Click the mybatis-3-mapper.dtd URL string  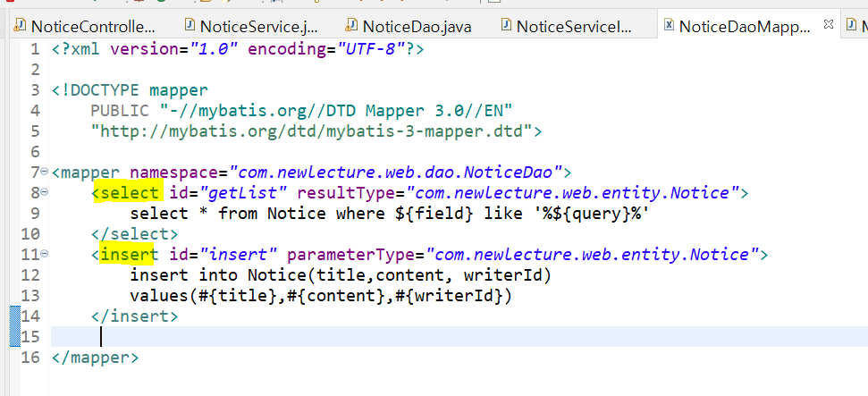click(311, 131)
